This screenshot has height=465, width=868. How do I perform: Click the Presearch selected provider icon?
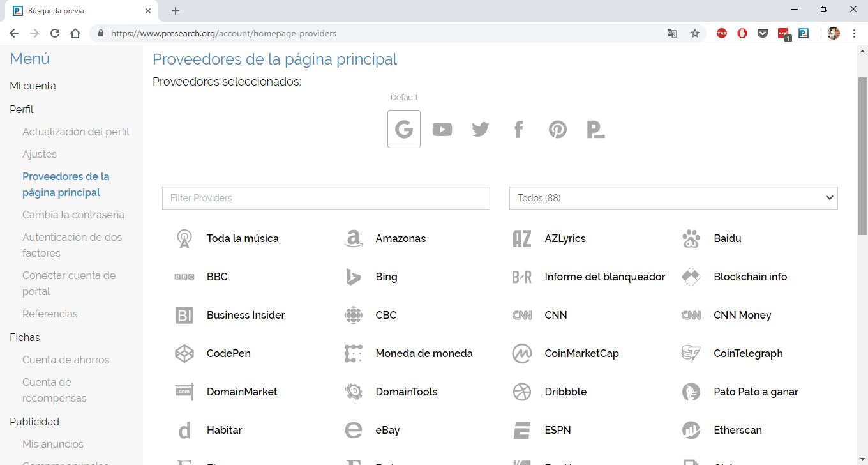coord(595,130)
